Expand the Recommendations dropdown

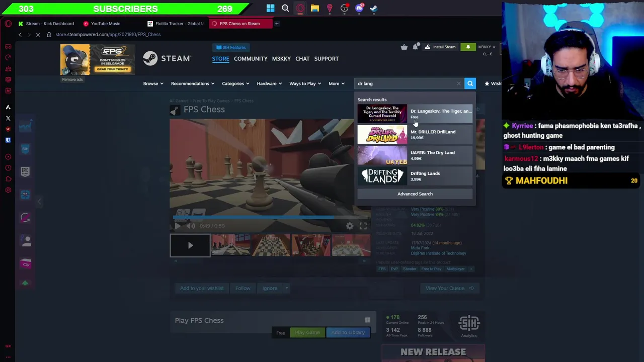[193, 83]
